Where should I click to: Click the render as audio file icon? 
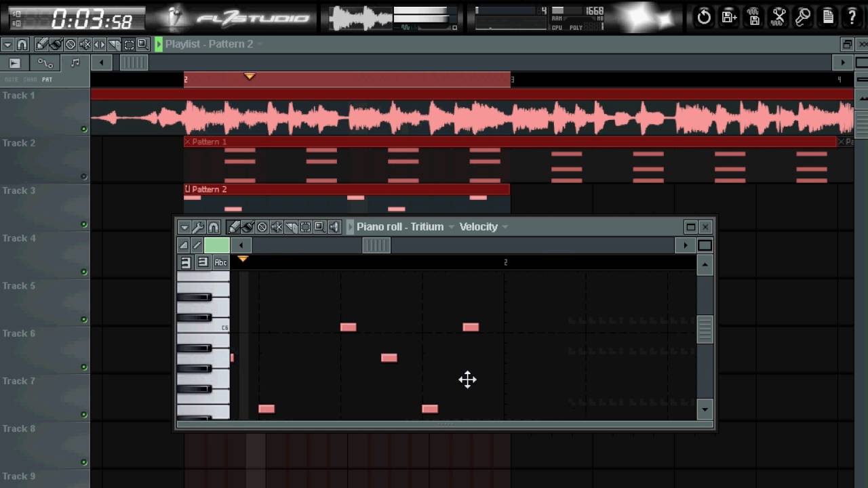click(x=753, y=17)
